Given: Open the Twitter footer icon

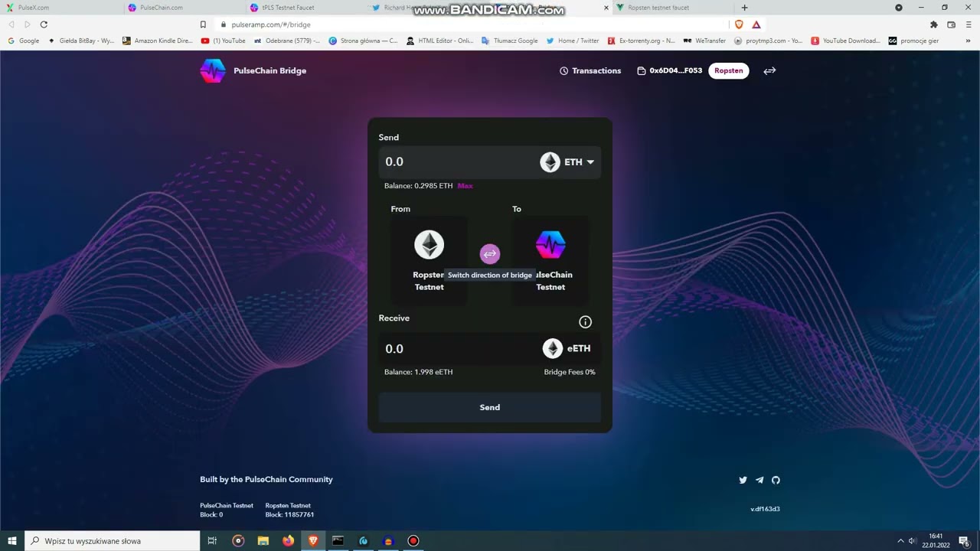Looking at the screenshot, I should click(x=743, y=480).
